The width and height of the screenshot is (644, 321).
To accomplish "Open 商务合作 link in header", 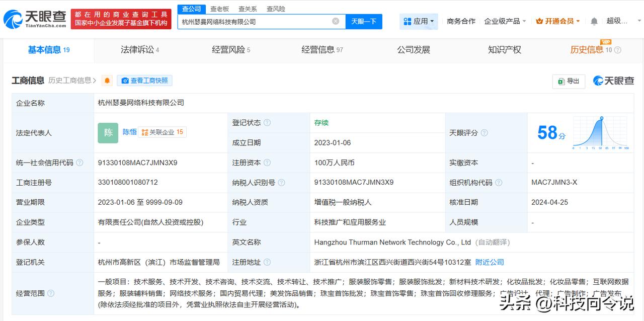I will point(461,21).
